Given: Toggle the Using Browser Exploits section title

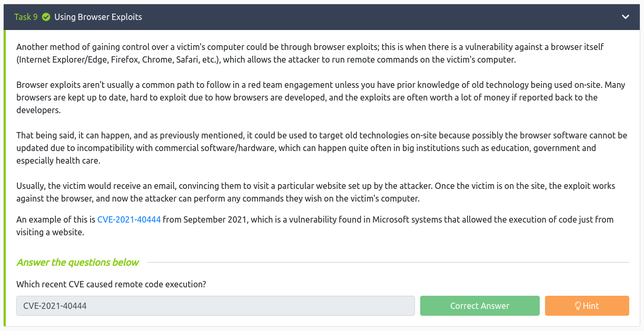Looking at the screenshot, I should tap(98, 17).
